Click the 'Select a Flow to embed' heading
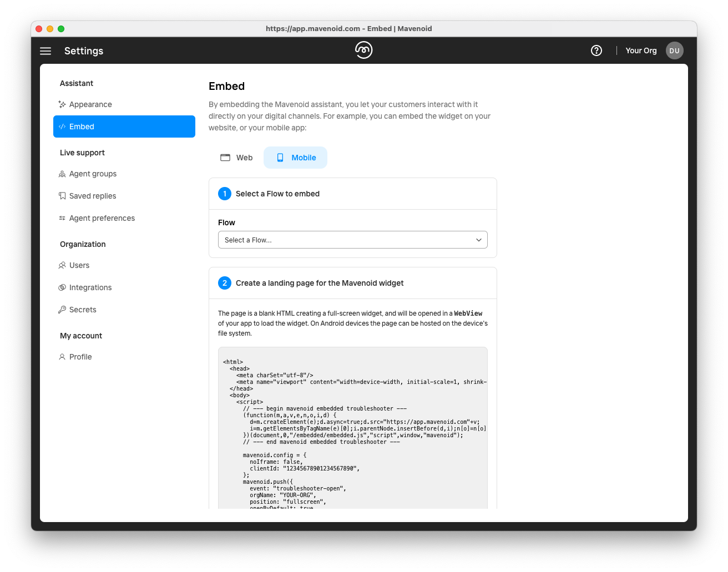The height and width of the screenshot is (572, 728). pyautogui.click(x=277, y=194)
